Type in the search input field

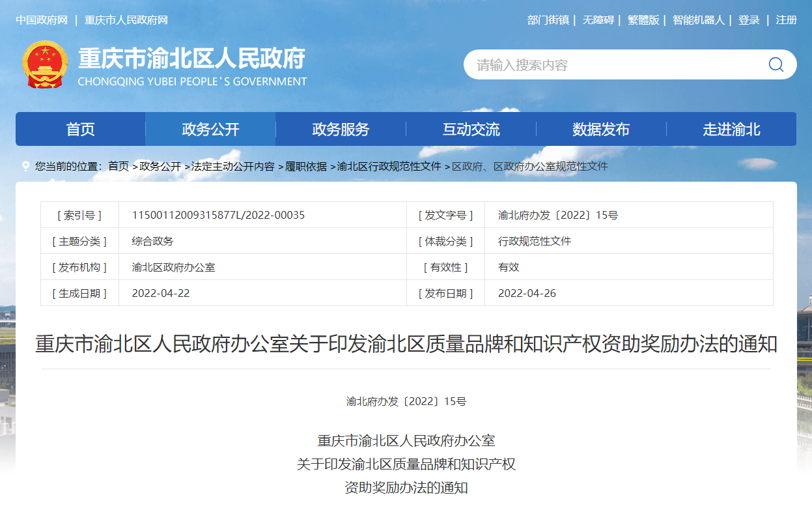[x=612, y=65]
